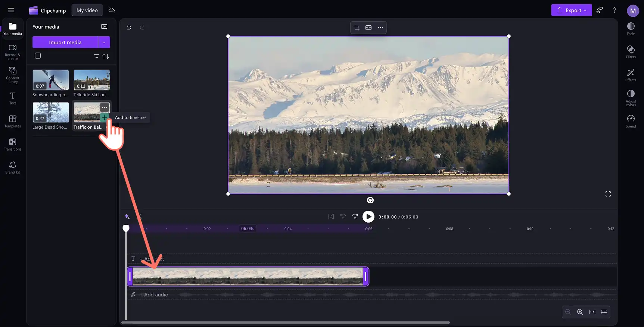
Task: Select the Snowboarding video thumbnail
Action: (x=51, y=80)
